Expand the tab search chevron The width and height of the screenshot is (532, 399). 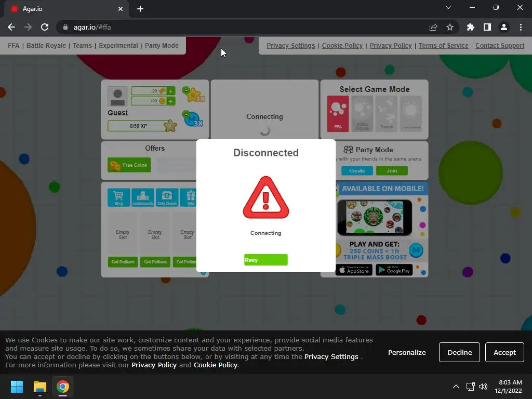point(448,7)
